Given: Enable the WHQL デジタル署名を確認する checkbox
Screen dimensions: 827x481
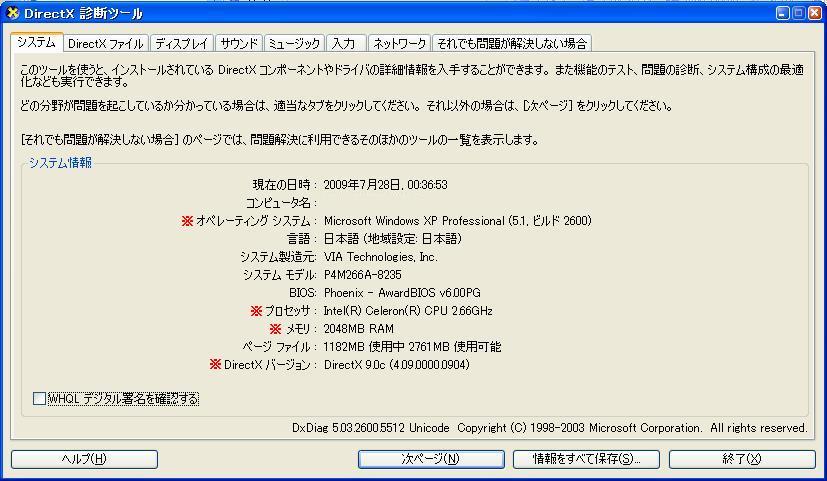Looking at the screenshot, I should [x=39, y=398].
